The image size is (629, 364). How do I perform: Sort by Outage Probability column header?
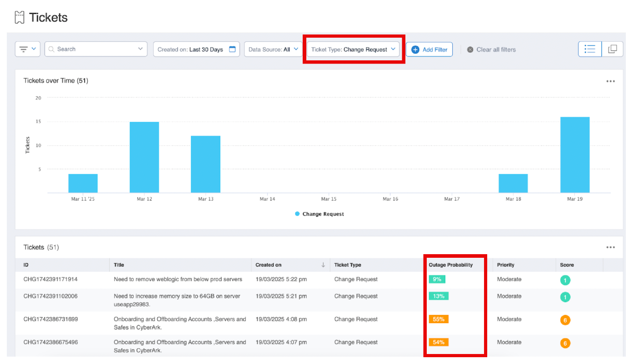(x=450, y=265)
